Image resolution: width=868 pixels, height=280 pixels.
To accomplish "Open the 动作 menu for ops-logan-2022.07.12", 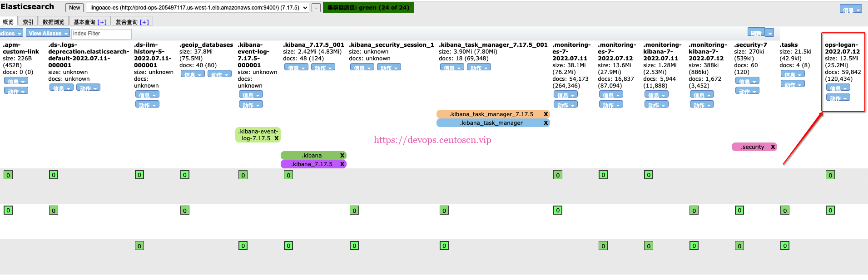I will click(838, 98).
